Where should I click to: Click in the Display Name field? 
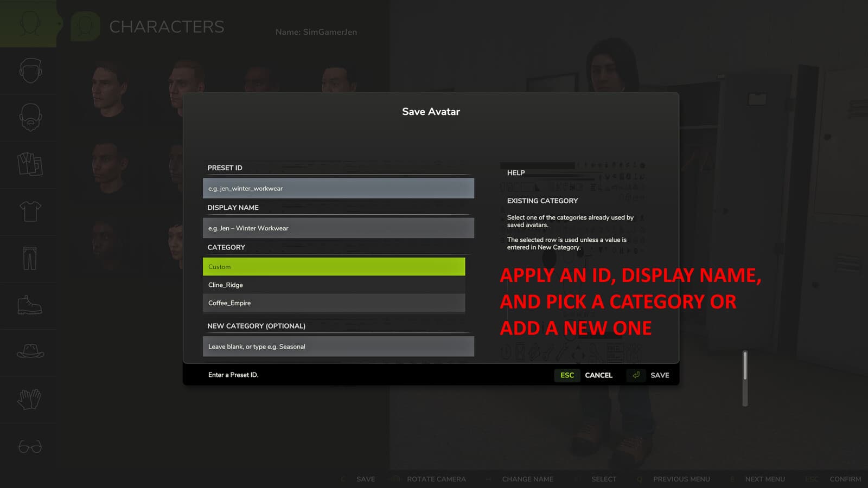click(x=339, y=228)
